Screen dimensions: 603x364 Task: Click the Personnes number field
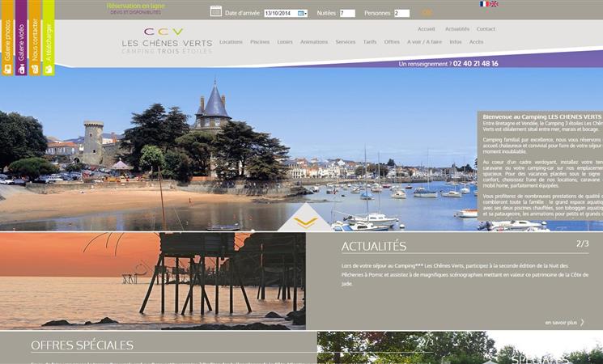[401, 14]
